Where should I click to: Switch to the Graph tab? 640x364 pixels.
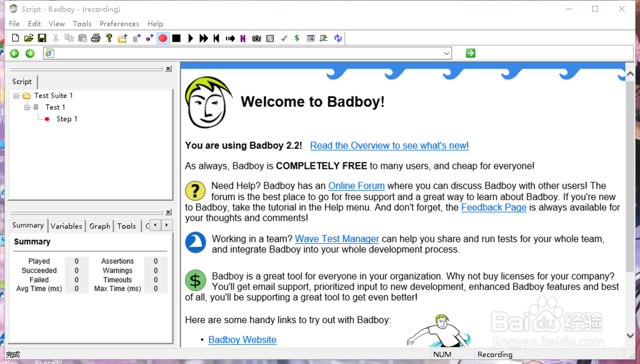100,226
